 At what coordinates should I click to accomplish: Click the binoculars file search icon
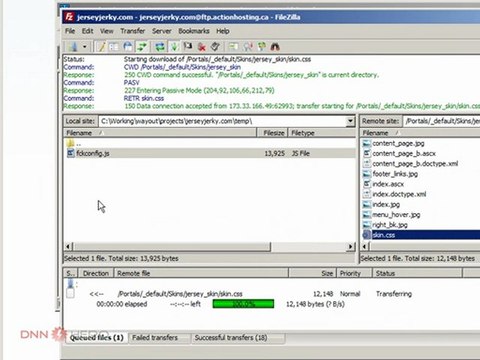[275, 47]
